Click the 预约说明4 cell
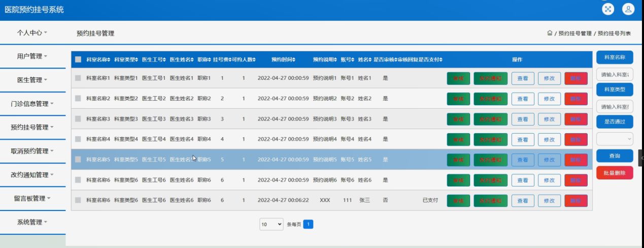This screenshot has width=644, height=248. click(x=325, y=139)
